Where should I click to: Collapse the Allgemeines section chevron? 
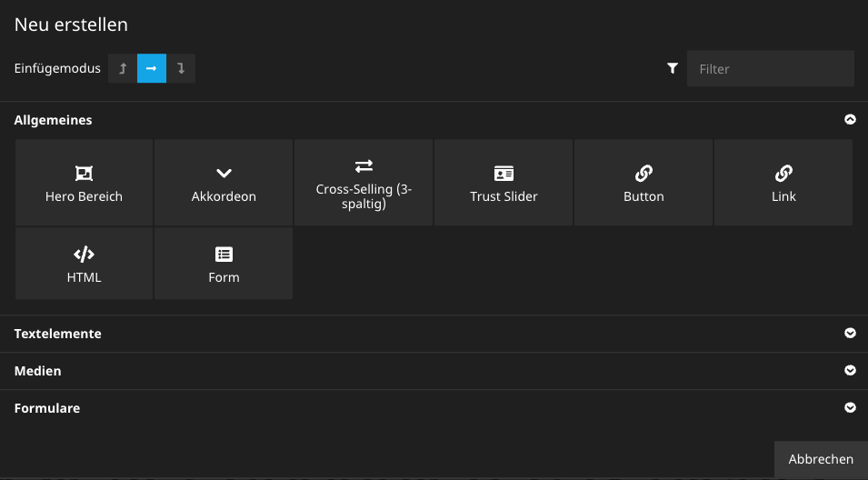coord(850,119)
